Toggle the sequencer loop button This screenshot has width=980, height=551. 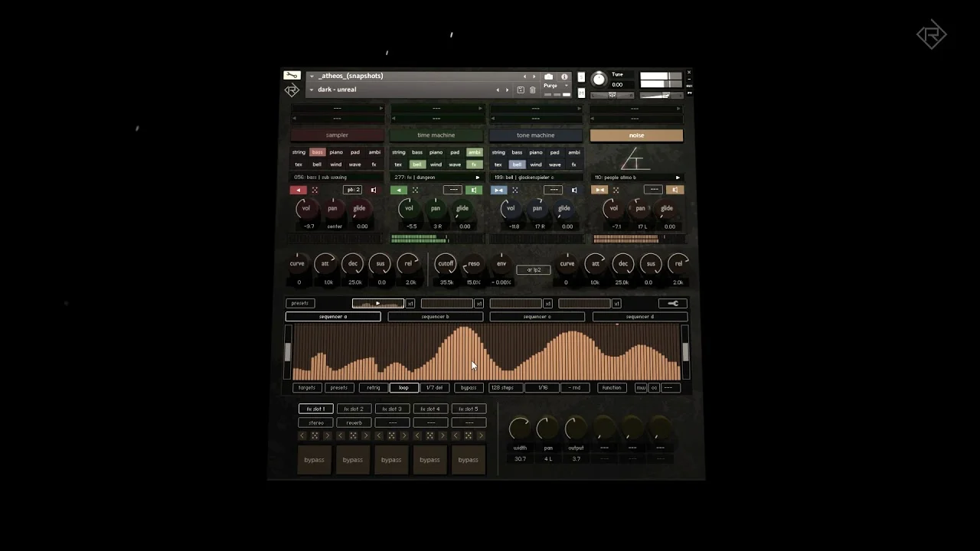[x=403, y=388]
